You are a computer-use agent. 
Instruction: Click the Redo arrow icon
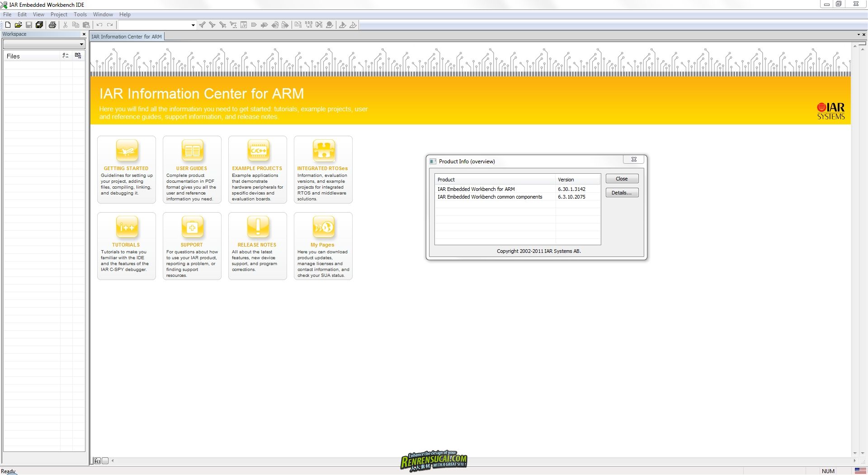click(110, 25)
